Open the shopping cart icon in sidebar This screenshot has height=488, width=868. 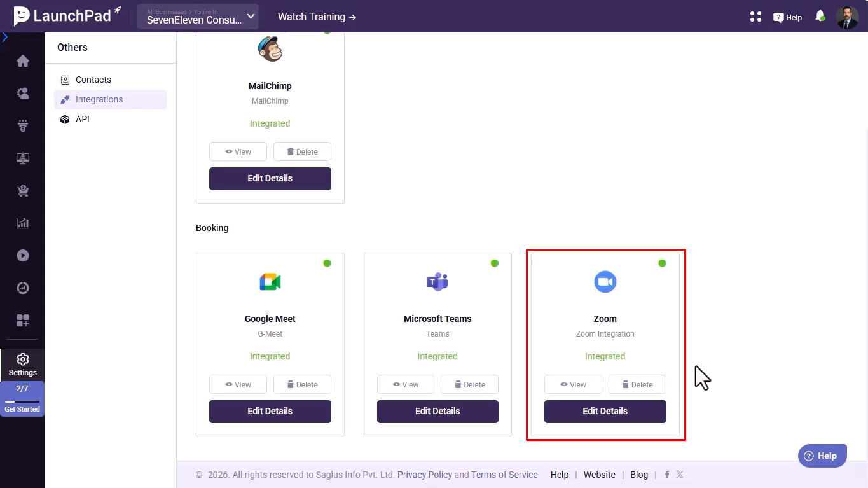[x=23, y=191]
